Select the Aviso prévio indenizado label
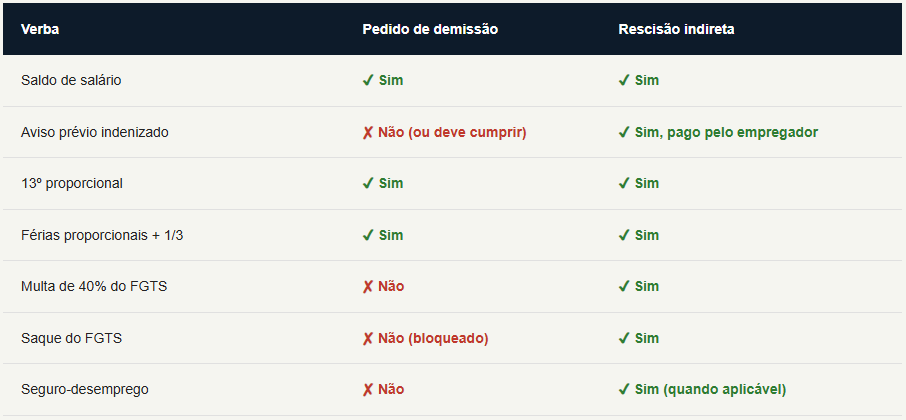The image size is (906, 420). click(x=95, y=132)
